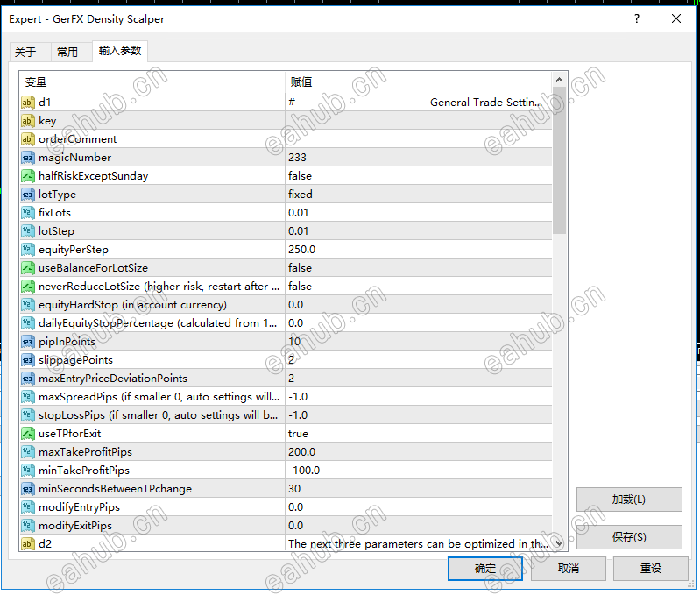
Task: Click the d2 description text value
Action: [x=418, y=543]
